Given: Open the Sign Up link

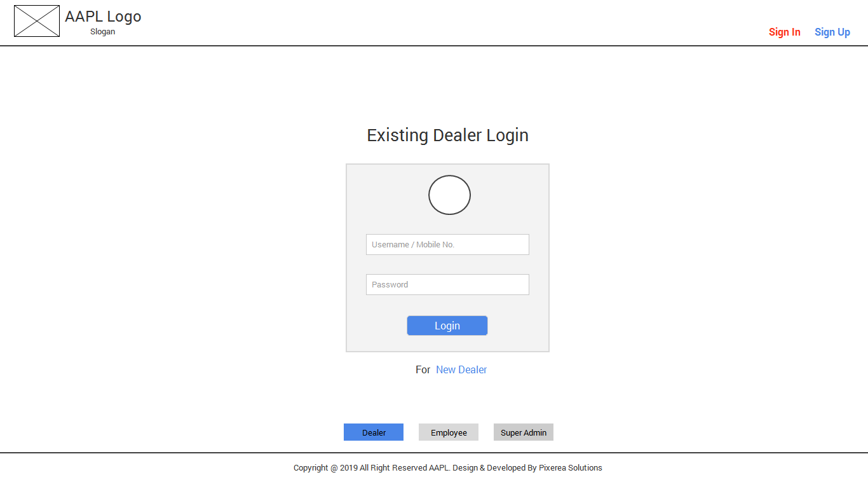Looking at the screenshot, I should click(832, 32).
